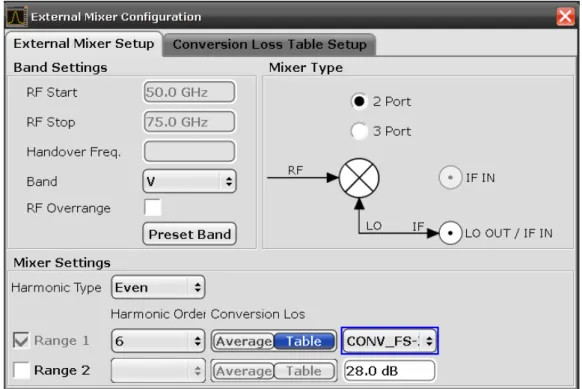Click the spectrum analyzer icon in title bar

(17, 17)
